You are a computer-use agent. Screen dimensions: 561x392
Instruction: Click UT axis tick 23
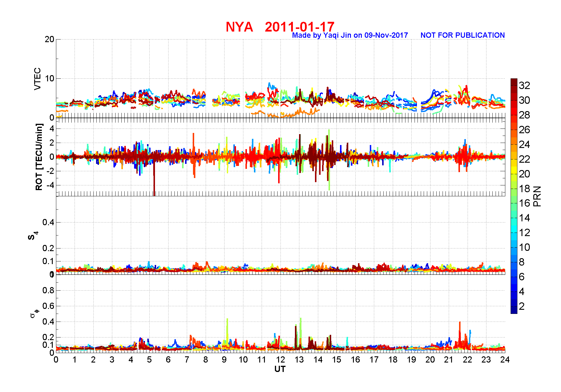click(x=486, y=360)
